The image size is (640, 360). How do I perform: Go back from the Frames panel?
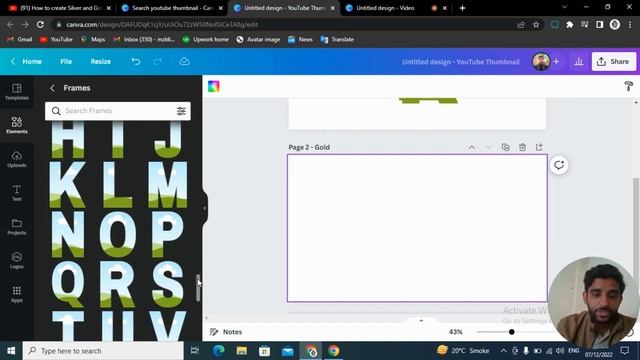click(52, 88)
